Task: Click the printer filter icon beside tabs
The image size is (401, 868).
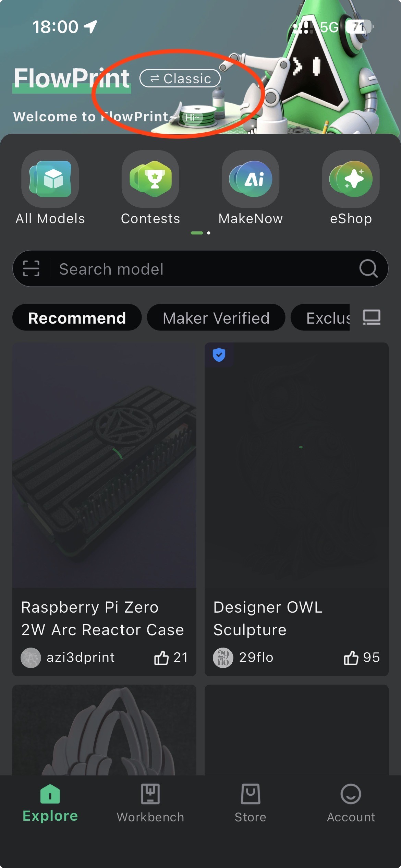Action: (372, 317)
